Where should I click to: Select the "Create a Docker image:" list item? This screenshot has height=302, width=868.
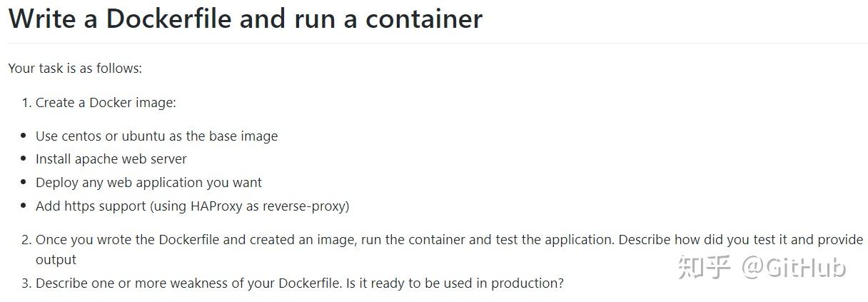(x=106, y=103)
